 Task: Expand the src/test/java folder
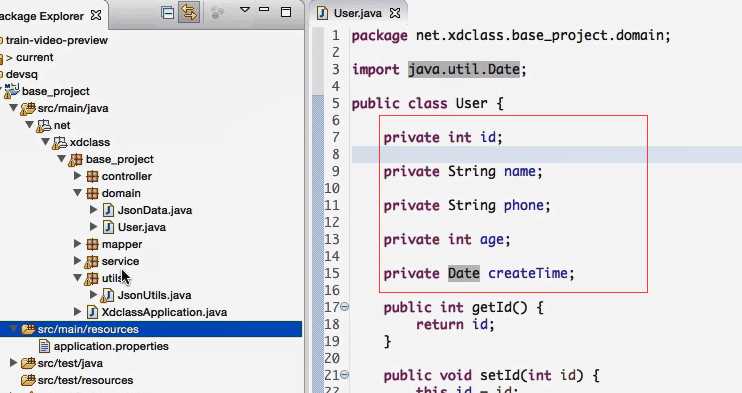pos(13,363)
